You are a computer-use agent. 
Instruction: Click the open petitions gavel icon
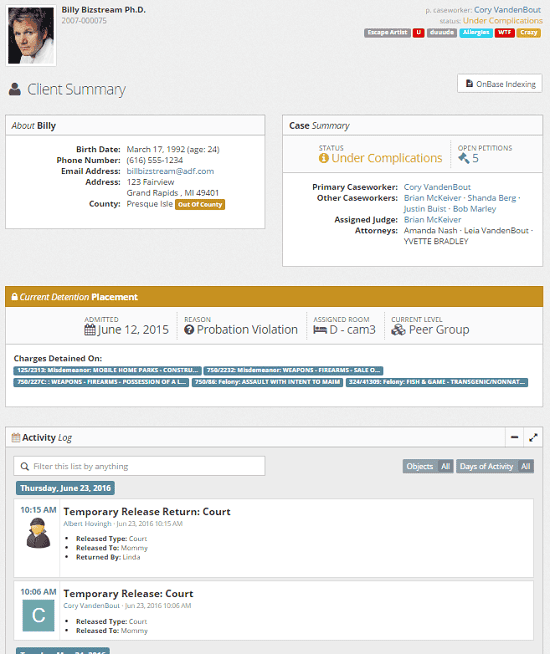tap(463, 158)
